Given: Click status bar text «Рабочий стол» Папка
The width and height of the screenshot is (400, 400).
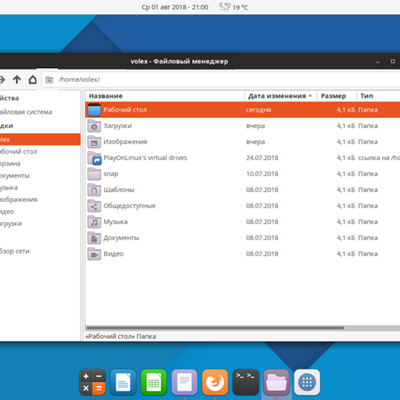Looking at the screenshot, I should [x=121, y=336].
